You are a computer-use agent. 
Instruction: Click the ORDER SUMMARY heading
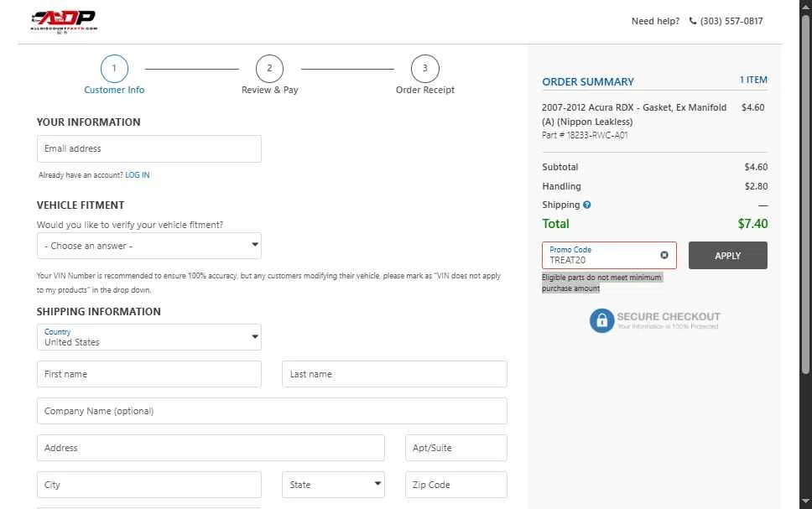click(x=588, y=82)
